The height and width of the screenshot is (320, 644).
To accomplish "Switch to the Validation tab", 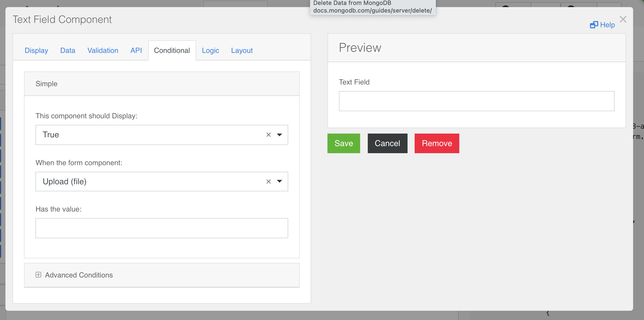I will 103,50.
